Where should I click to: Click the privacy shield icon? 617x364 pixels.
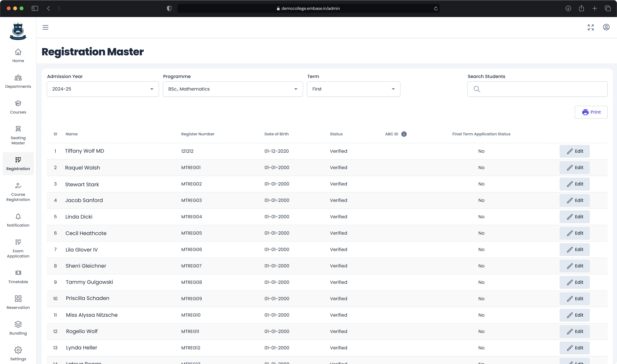(169, 8)
